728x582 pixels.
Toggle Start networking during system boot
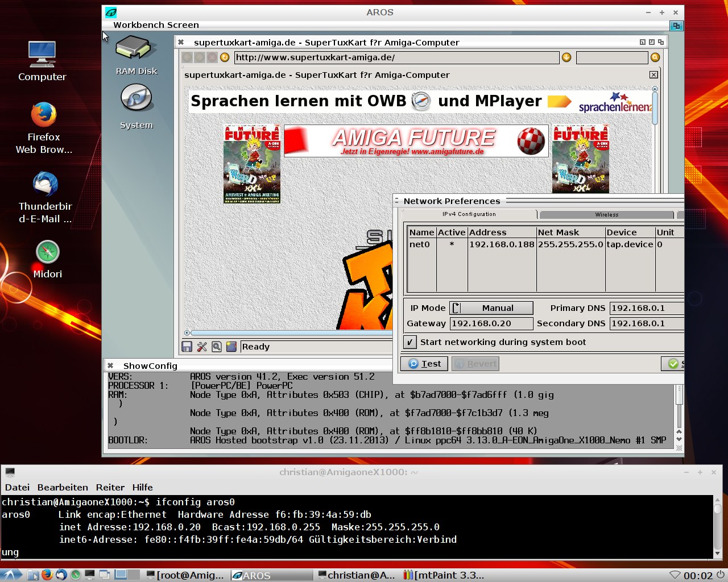coord(409,342)
